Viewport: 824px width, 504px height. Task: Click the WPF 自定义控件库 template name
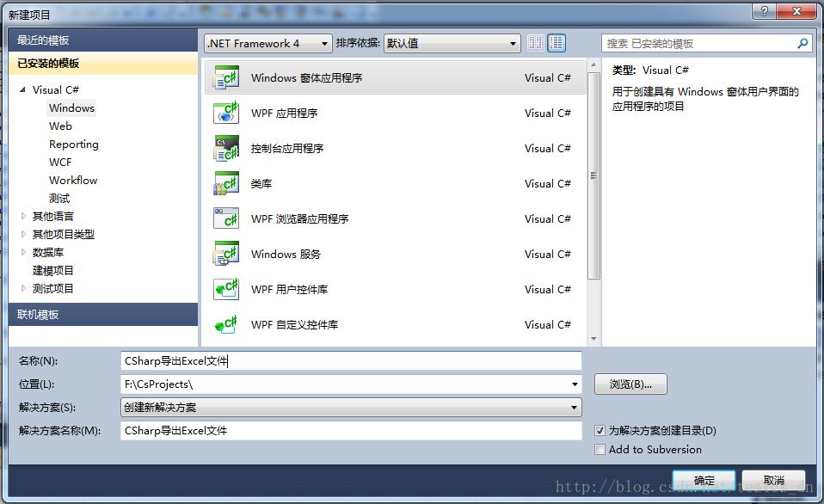tap(295, 324)
